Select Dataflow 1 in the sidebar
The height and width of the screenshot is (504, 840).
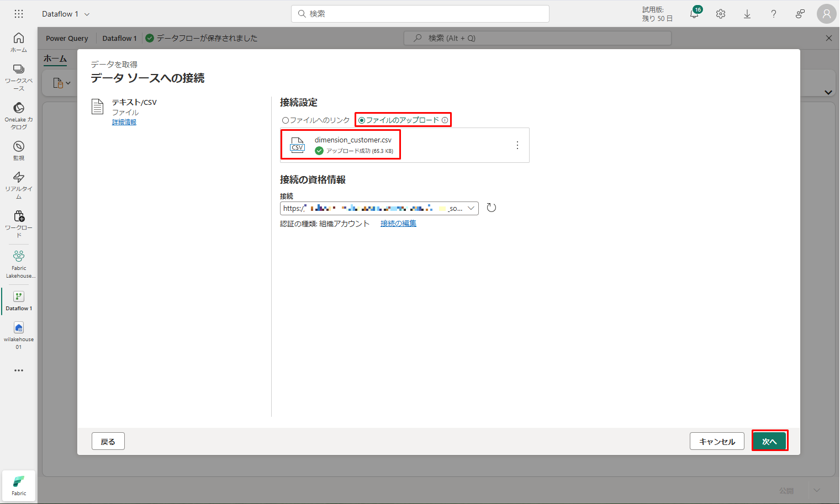point(19,301)
